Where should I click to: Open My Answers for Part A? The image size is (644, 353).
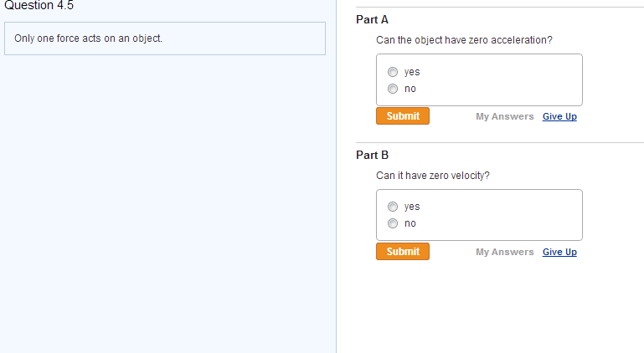pos(504,116)
